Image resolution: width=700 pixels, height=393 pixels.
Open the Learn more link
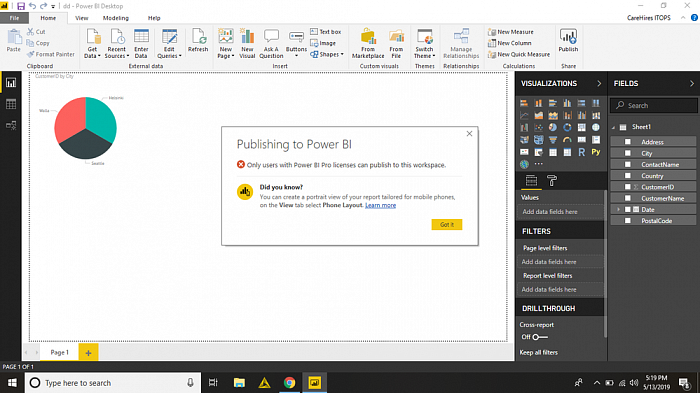[x=380, y=205]
